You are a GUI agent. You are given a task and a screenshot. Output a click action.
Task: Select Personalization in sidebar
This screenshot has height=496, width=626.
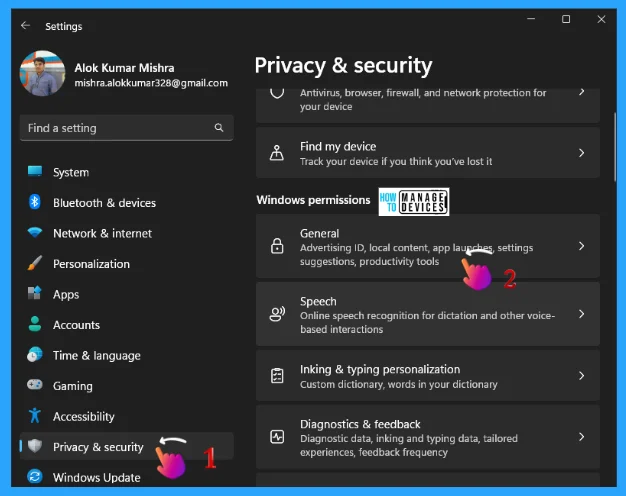pyautogui.click(x=91, y=264)
